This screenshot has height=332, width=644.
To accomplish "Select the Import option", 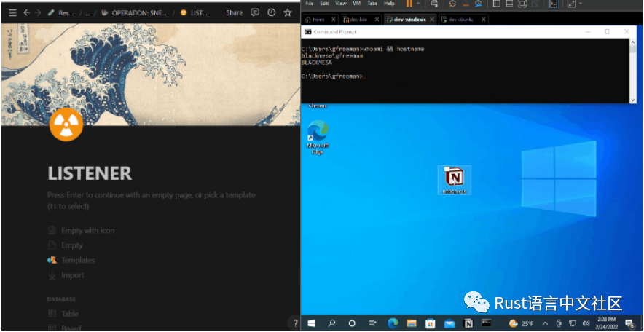I will click(66, 275).
